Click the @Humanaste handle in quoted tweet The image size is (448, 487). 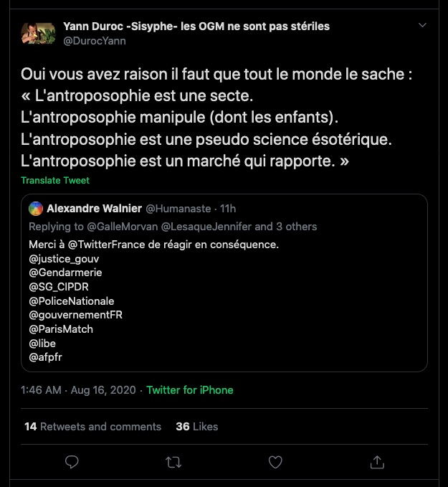178,209
